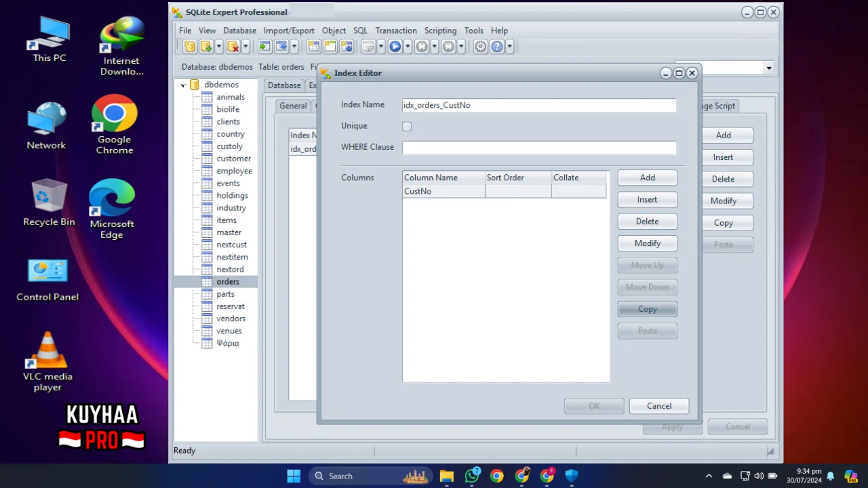The height and width of the screenshot is (488, 868).
Task: Open the Database menu
Action: (240, 30)
